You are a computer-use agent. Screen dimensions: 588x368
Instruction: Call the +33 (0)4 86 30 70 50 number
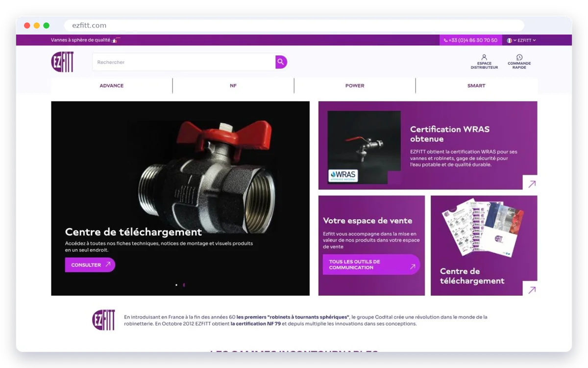pyautogui.click(x=470, y=40)
